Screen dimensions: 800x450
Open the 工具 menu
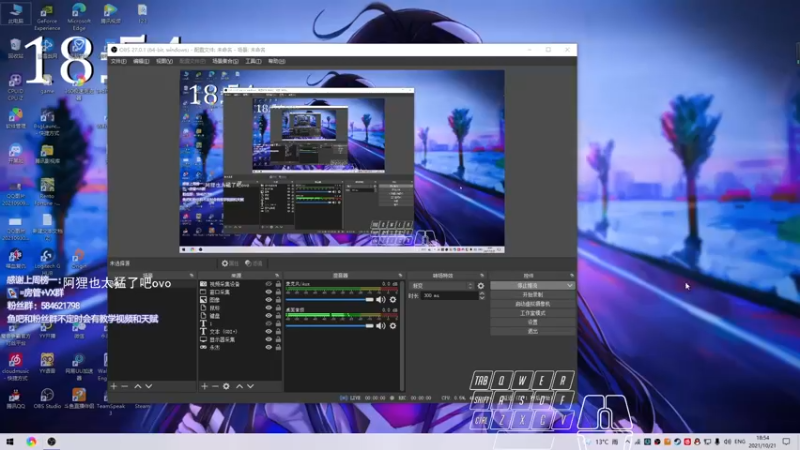tap(253, 61)
